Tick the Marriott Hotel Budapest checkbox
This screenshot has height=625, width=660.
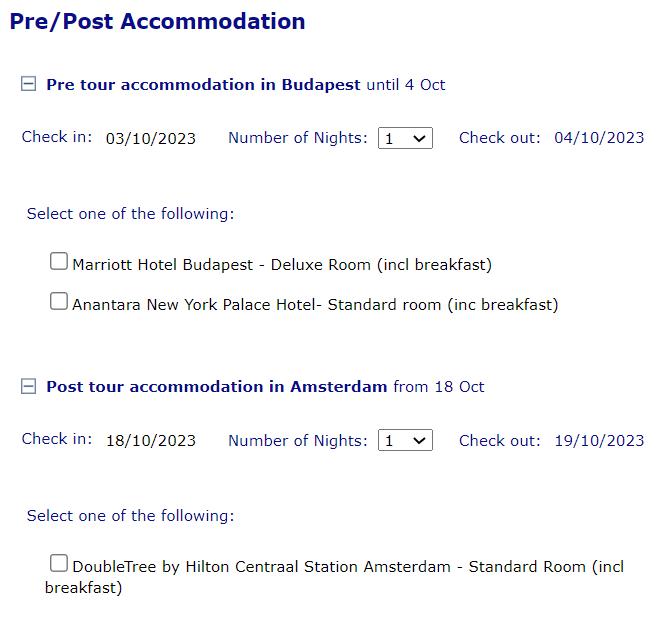[59, 262]
